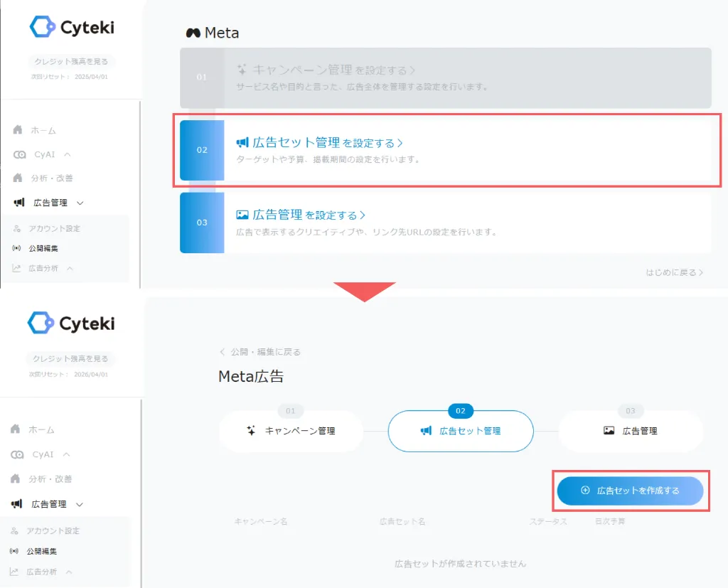Click the image icon in 広告管理を設定する card
Viewport: 728px width, 588px height.
(x=242, y=215)
